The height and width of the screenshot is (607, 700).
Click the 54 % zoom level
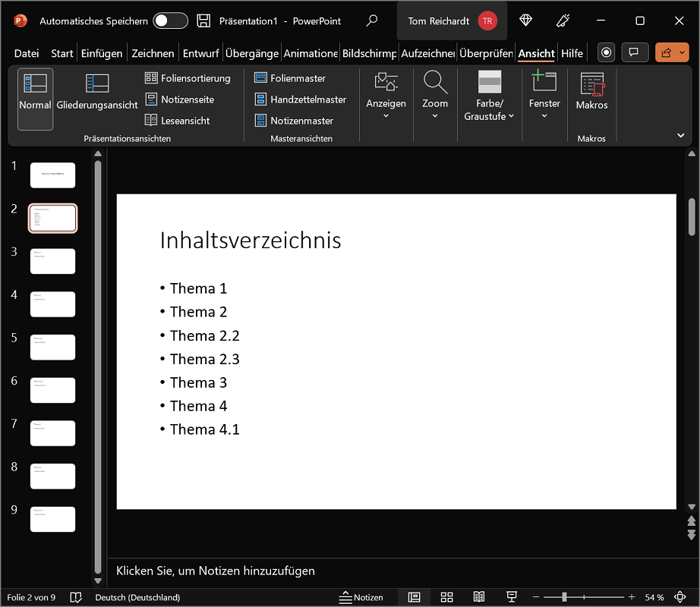pyautogui.click(x=654, y=597)
